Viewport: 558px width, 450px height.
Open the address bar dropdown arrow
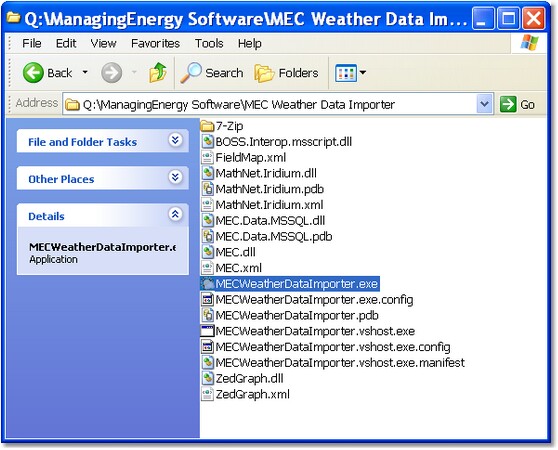coord(484,104)
